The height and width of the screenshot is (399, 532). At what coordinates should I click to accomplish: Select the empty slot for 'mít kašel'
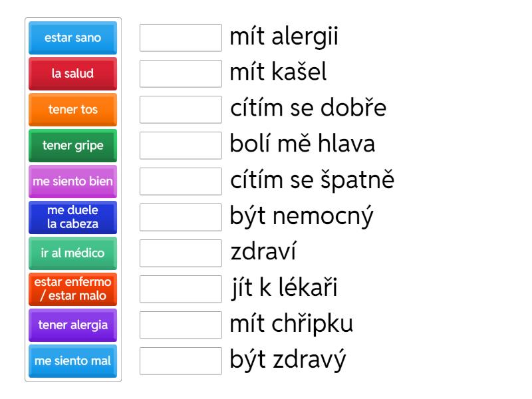coord(181,74)
